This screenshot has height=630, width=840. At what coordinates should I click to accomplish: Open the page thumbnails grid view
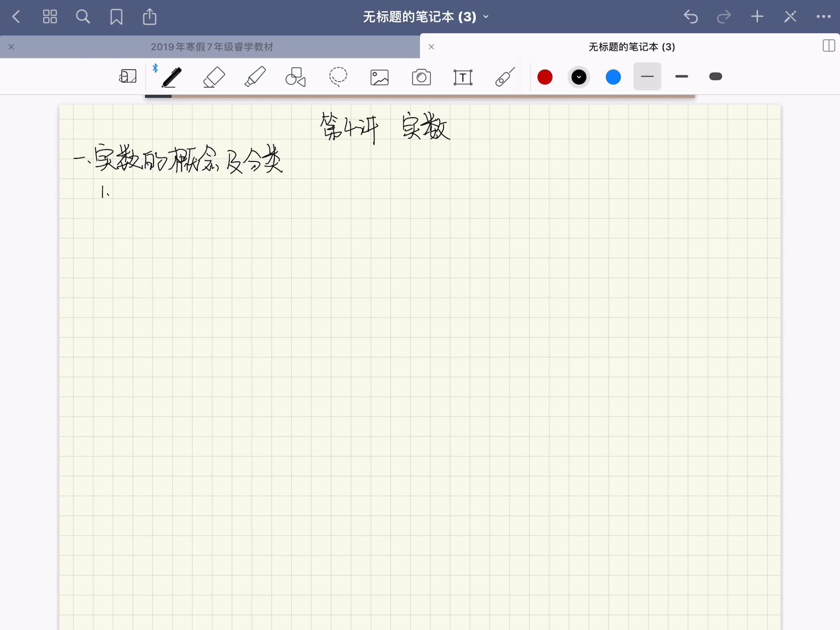50,17
